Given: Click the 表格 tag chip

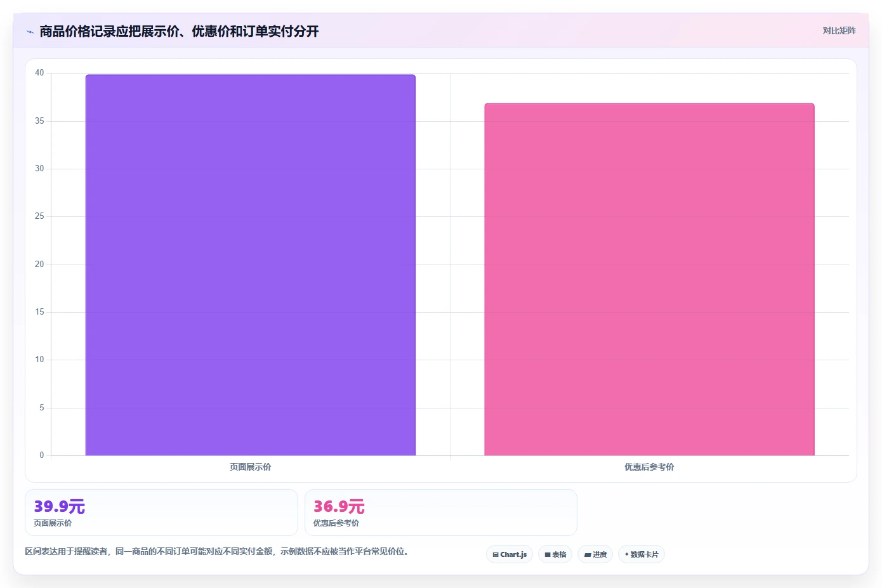Looking at the screenshot, I should [x=555, y=554].
